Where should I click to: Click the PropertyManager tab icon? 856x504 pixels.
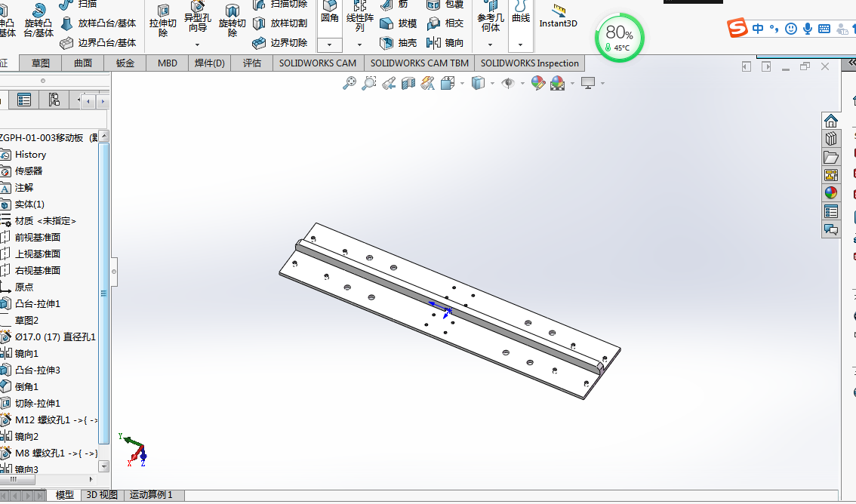24,100
